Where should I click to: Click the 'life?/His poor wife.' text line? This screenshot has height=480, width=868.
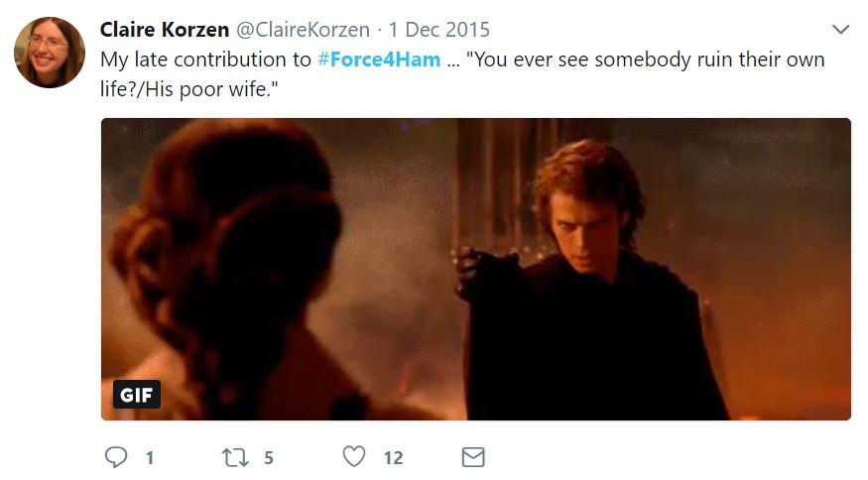coord(188,88)
